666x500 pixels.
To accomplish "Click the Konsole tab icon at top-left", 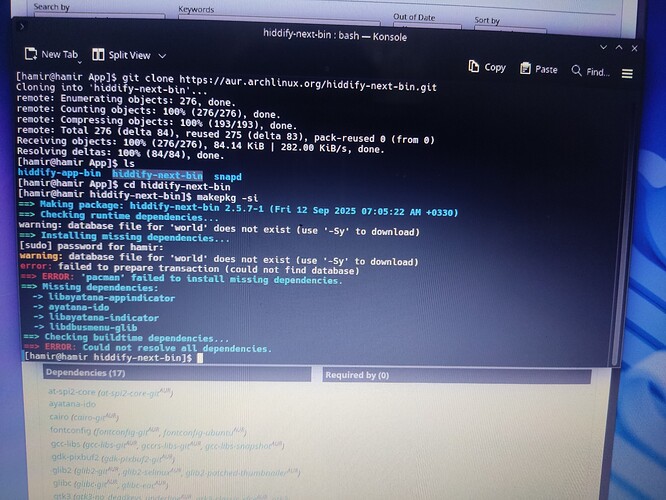I will tap(21, 27).
